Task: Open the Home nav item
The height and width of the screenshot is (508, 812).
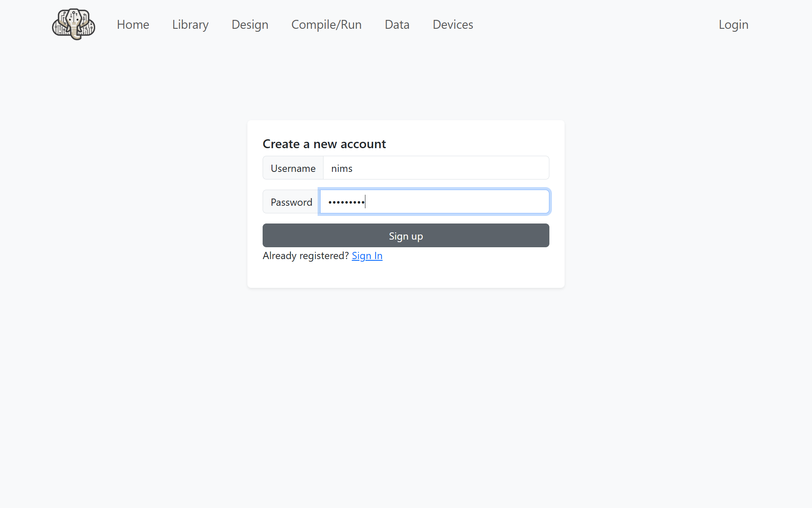Action: tap(133, 25)
